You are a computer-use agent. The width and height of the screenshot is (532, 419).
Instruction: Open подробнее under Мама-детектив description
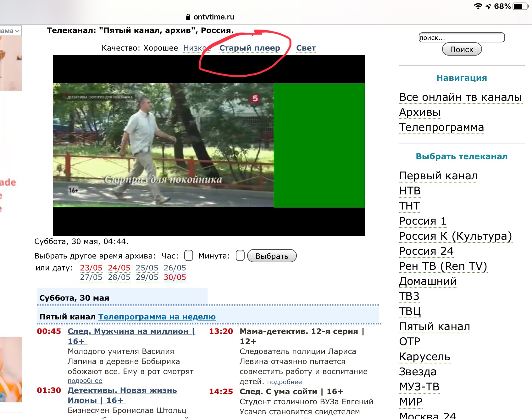(285, 382)
